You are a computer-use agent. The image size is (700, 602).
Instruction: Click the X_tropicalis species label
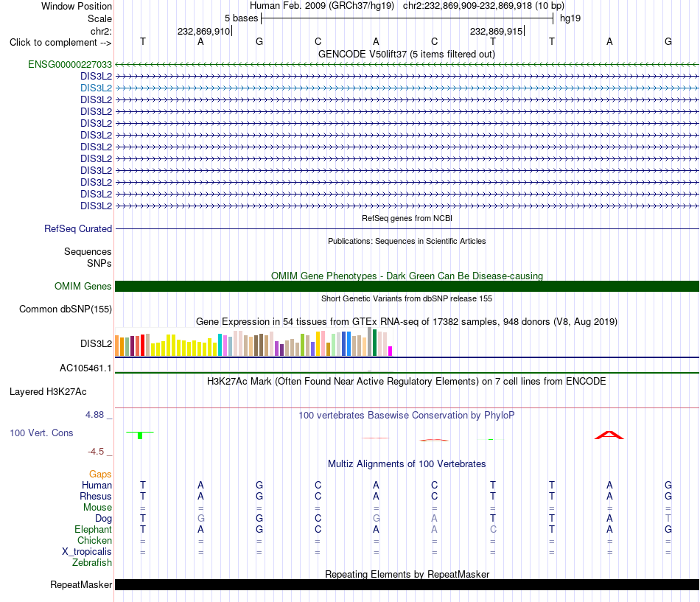point(87,552)
